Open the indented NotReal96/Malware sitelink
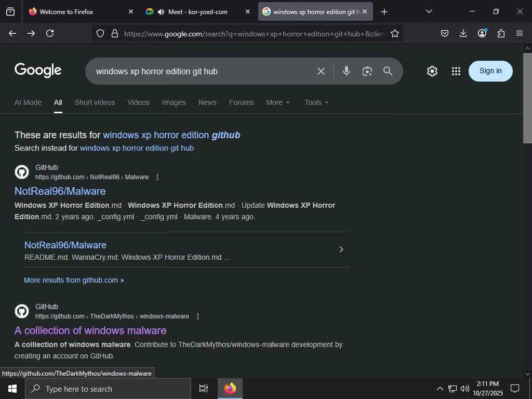Image resolution: width=532 pixels, height=399 pixels. (x=65, y=245)
